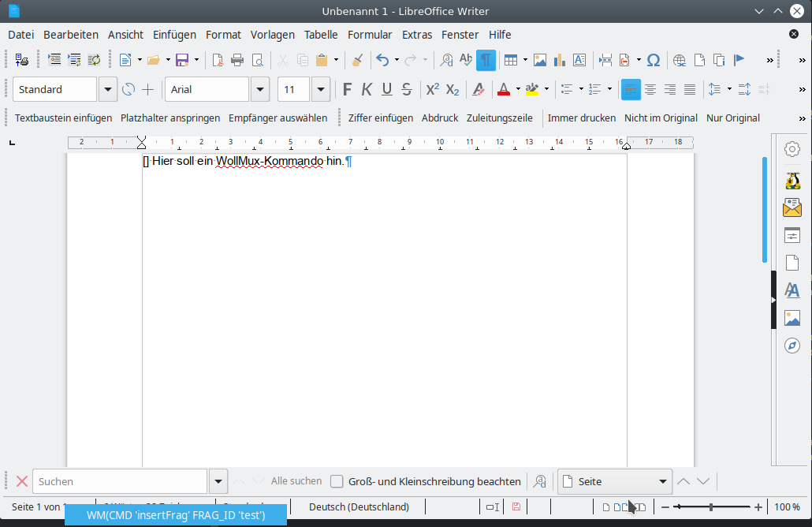This screenshot has height=527, width=812.
Task: Insert special character with Omega icon
Action: [x=653, y=60]
